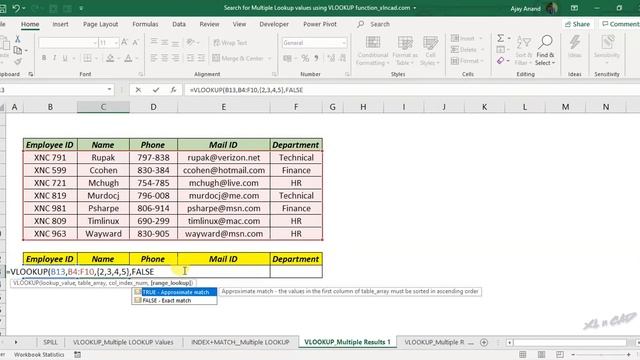
Task: Click the Delete cells button
Action: [464, 49]
